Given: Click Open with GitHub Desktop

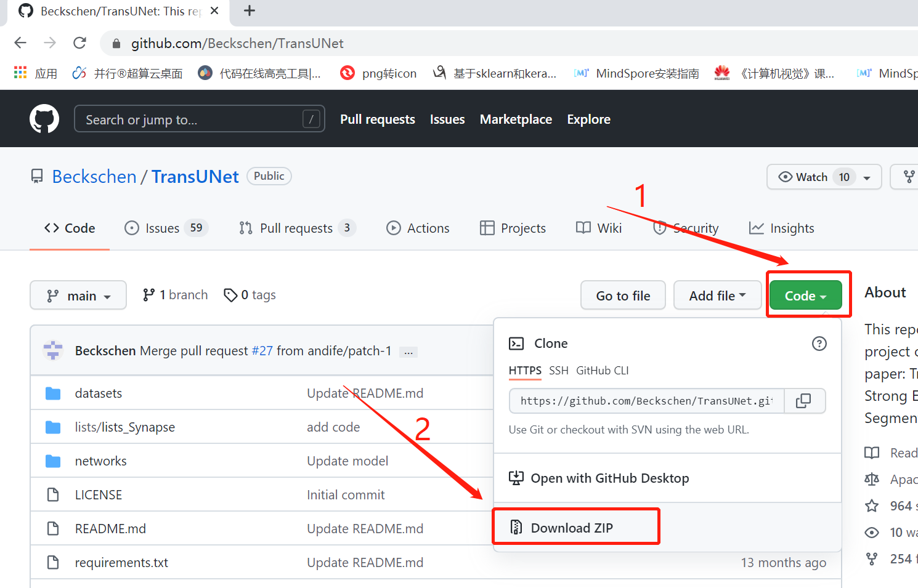Looking at the screenshot, I should 599,478.
